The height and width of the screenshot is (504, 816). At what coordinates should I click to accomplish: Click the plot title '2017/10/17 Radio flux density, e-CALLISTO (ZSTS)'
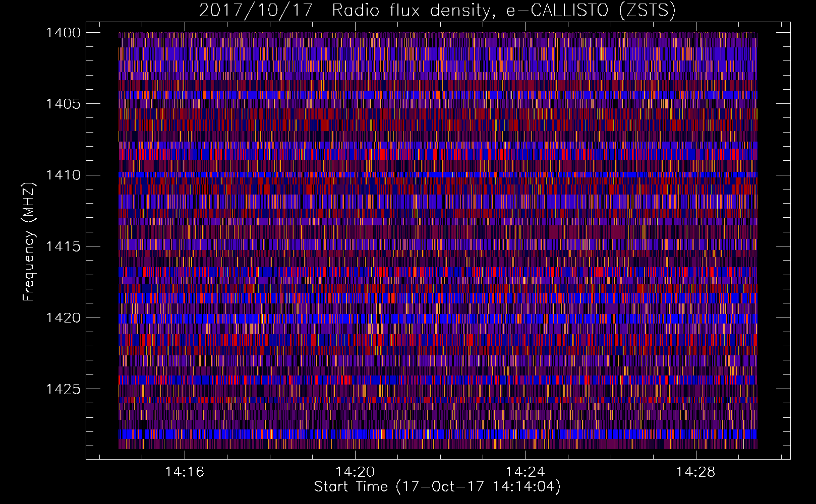pyautogui.click(x=437, y=11)
